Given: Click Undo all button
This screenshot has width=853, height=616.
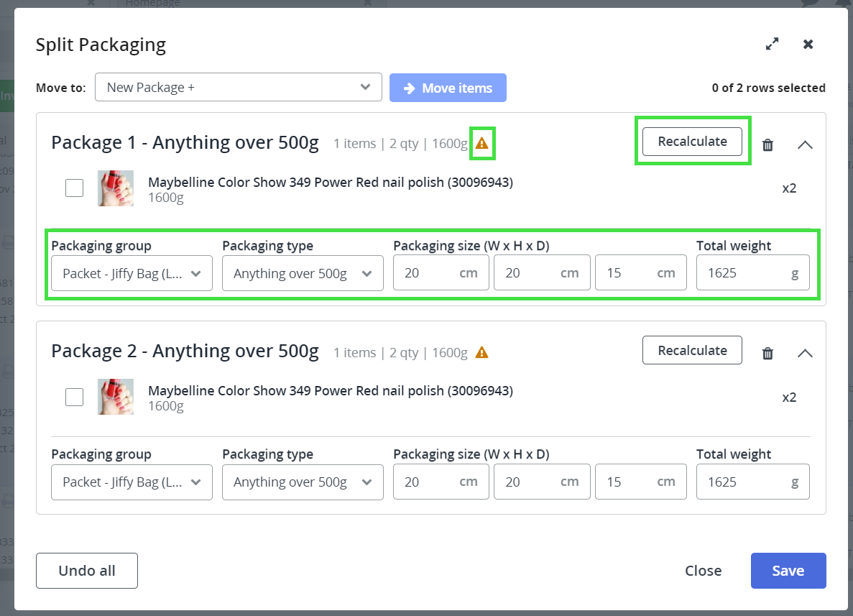Looking at the screenshot, I should coord(87,571).
